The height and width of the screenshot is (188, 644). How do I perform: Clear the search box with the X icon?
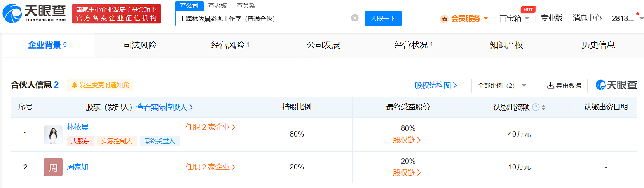355,18
